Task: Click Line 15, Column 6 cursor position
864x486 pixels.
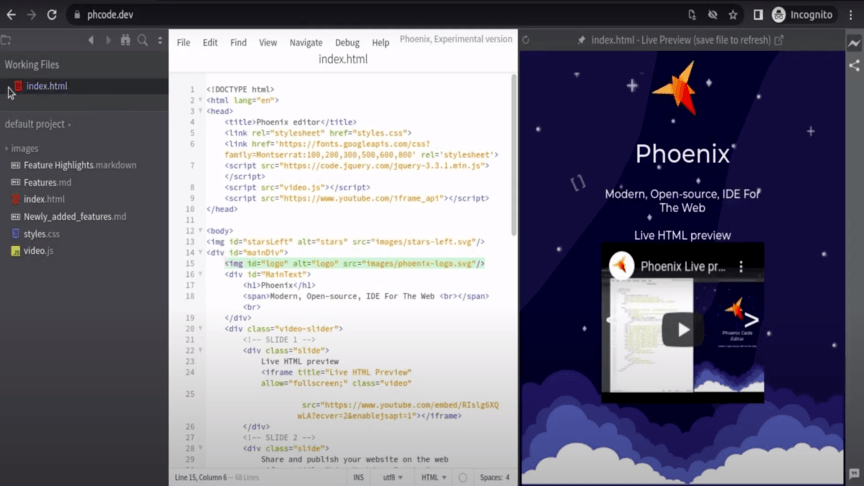Action: coord(200,478)
